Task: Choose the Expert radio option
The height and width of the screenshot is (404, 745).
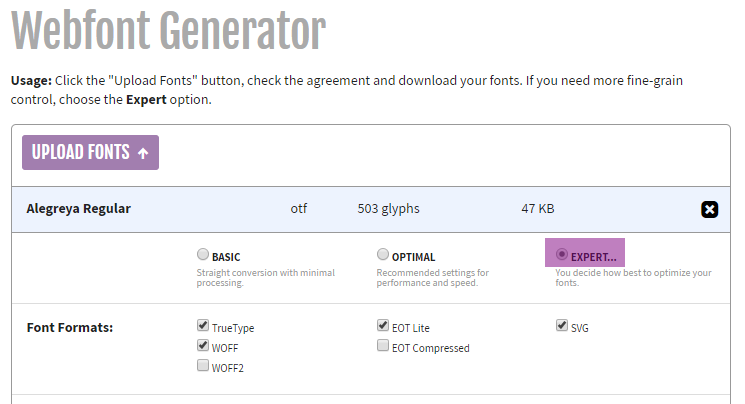Action: 562,254
